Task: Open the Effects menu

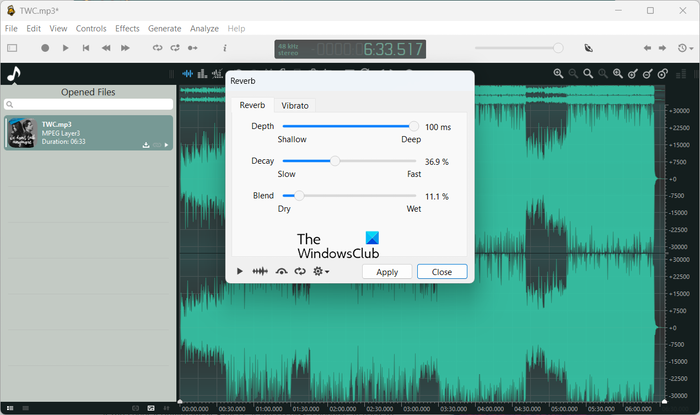Action: point(127,29)
